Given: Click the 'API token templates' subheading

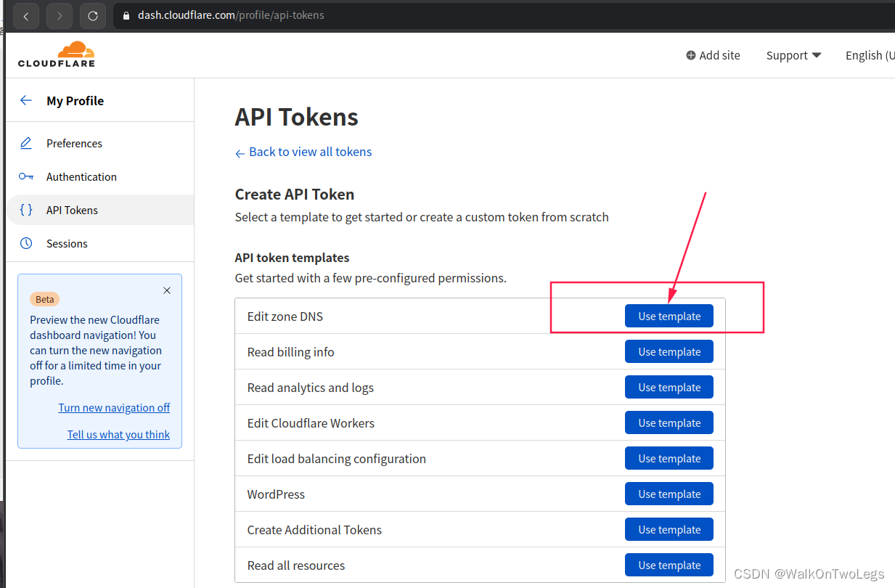Looking at the screenshot, I should [293, 258].
